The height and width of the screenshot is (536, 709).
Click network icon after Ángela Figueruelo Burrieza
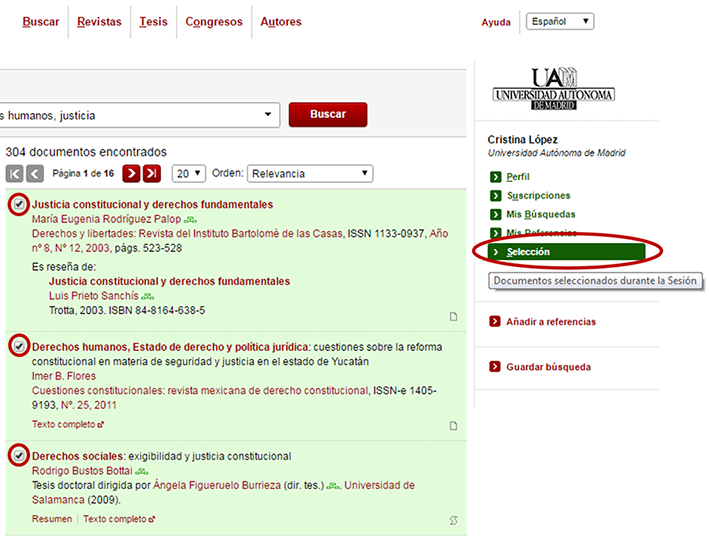[333, 486]
